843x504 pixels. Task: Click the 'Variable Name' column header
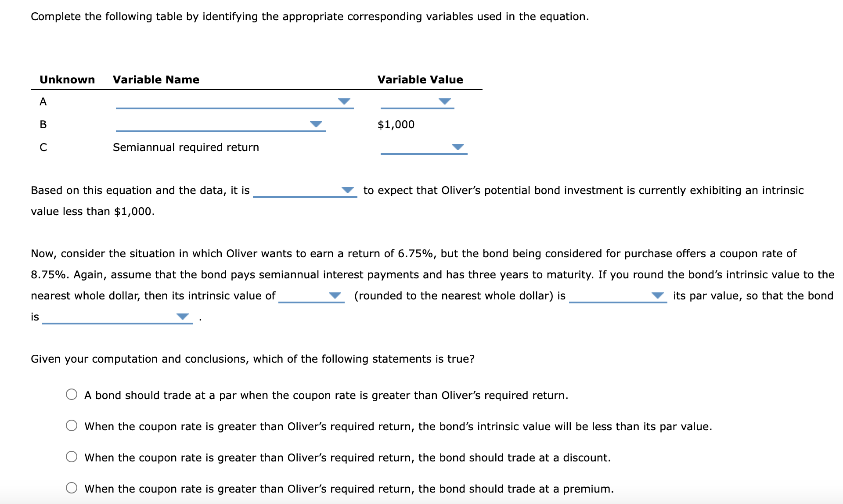coord(156,79)
